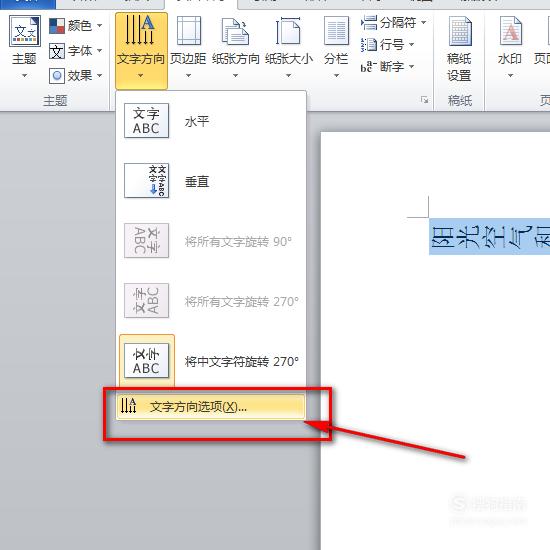Click the Text Direction (文字方向) button

(141, 50)
